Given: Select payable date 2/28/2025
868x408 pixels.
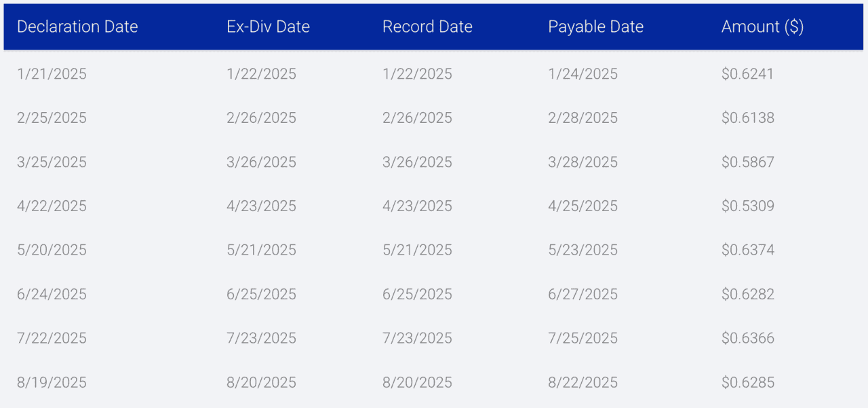Looking at the screenshot, I should [583, 118].
